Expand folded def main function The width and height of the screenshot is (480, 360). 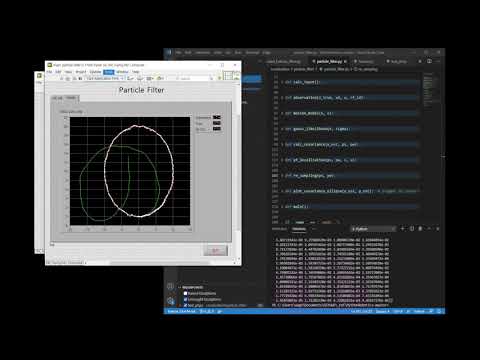tap(282, 207)
